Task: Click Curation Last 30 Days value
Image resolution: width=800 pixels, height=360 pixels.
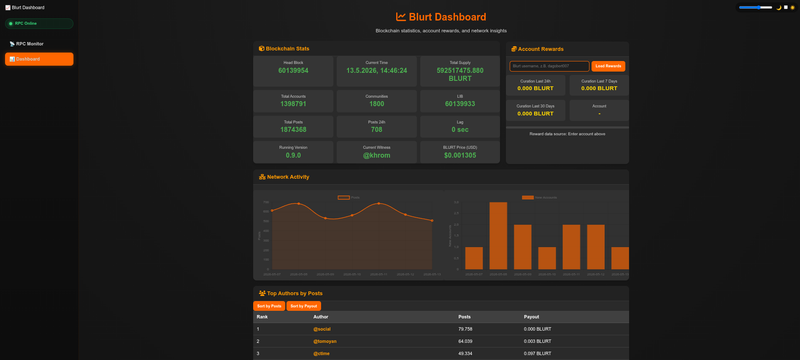Action: 535,113
